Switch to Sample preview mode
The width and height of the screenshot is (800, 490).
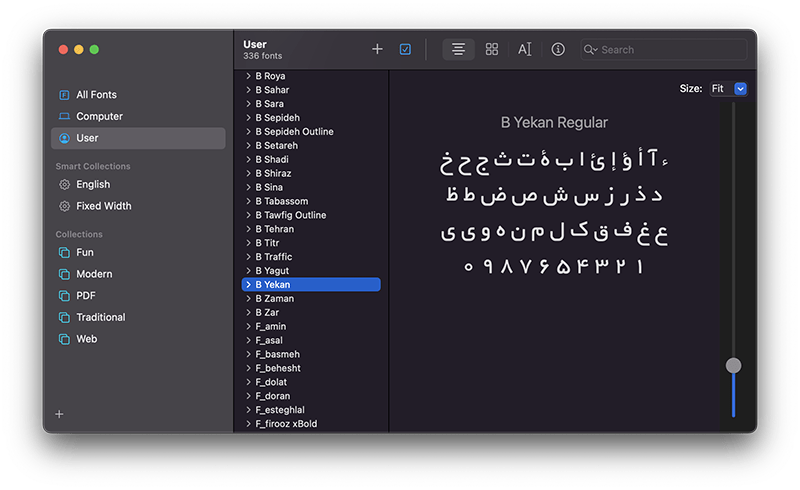(x=458, y=49)
